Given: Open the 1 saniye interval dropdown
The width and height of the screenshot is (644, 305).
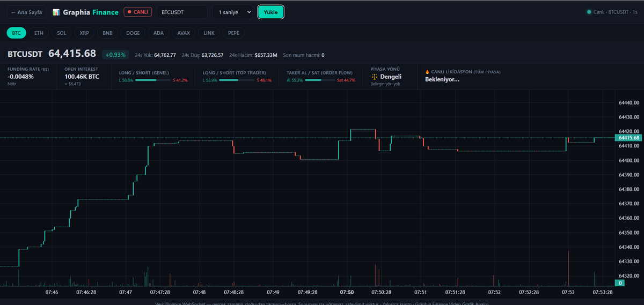Looking at the screenshot, I should click(232, 12).
